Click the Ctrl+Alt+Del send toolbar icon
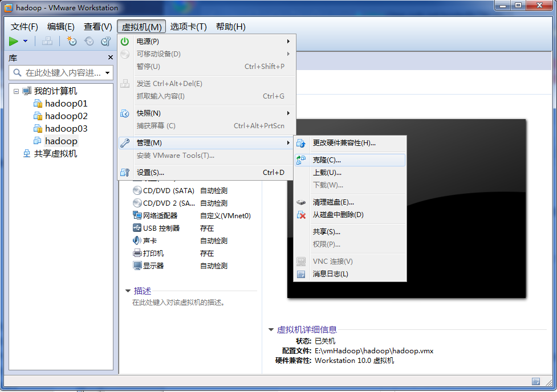The height and width of the screenshot is (392, 557). point(47,41)
